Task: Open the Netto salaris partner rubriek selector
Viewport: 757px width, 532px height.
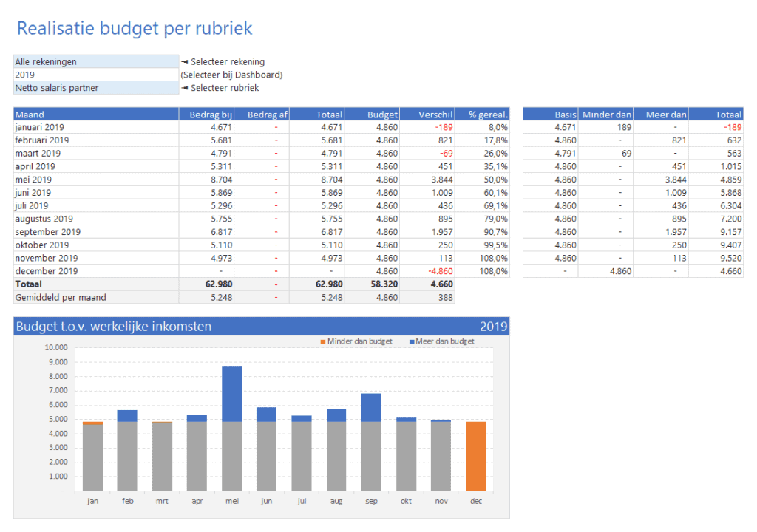Action: click(x=95, y=88)
